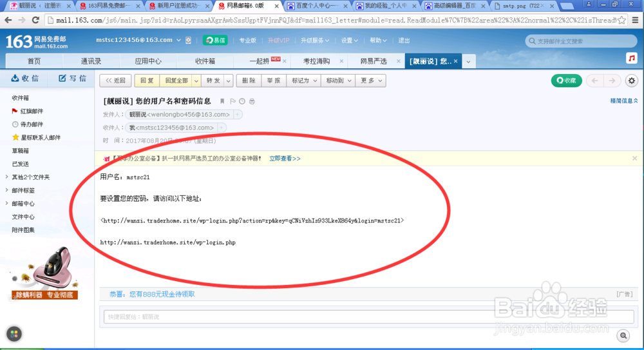Reload the page with the refresh icon
The width and height of the screenshot is (644, 350).
coord(35,20)
